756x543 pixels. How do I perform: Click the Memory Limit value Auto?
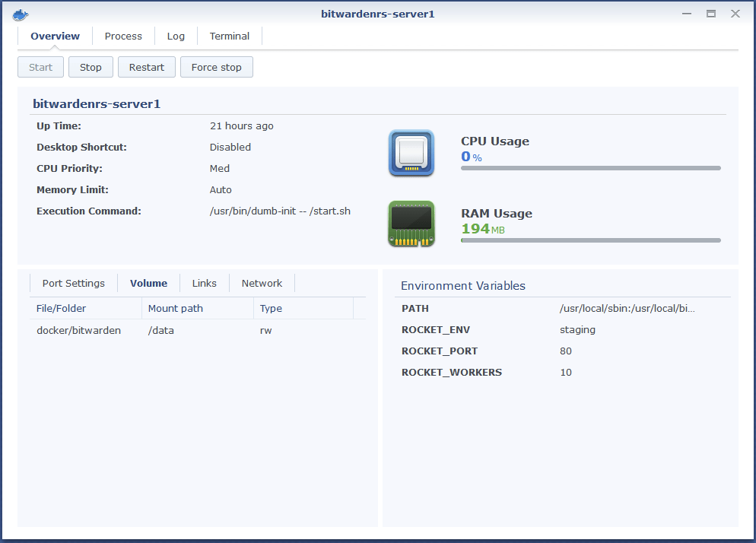[x=221, y=189]
